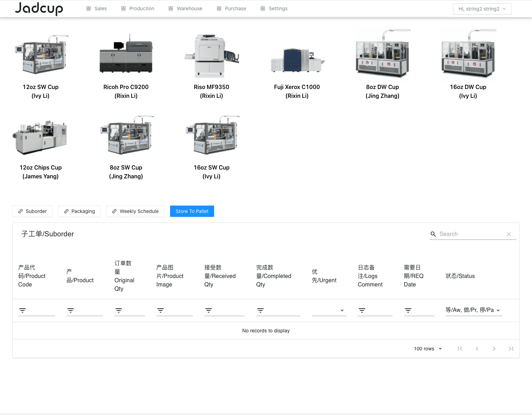Open the Weekly Schedule link button
Screen dimensions: 532x415
(x=135, y=211)
